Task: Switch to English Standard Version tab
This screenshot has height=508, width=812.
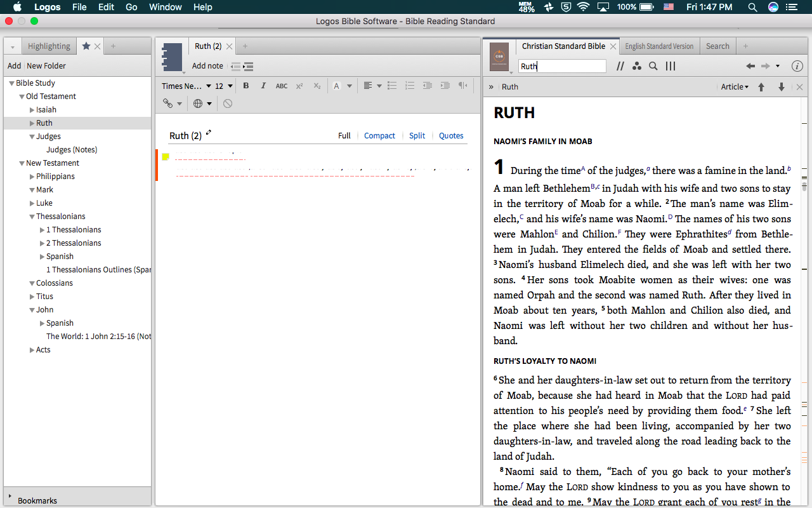Action: [x=659, y=46]
